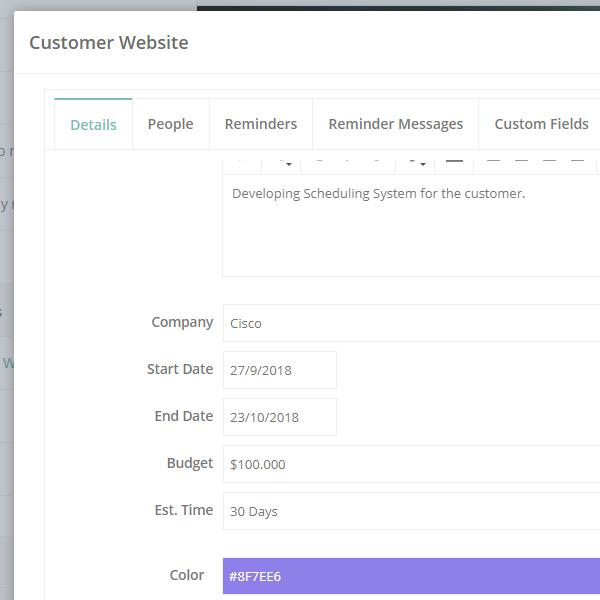Click the Budget label
This screenshot has width=600, height=600.
(190, 463)
